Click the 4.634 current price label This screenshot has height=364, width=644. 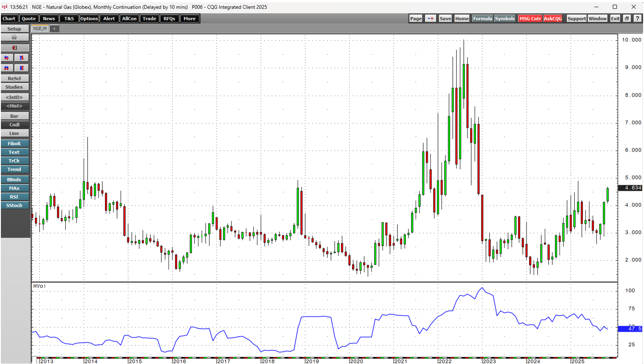click(630, 188)
